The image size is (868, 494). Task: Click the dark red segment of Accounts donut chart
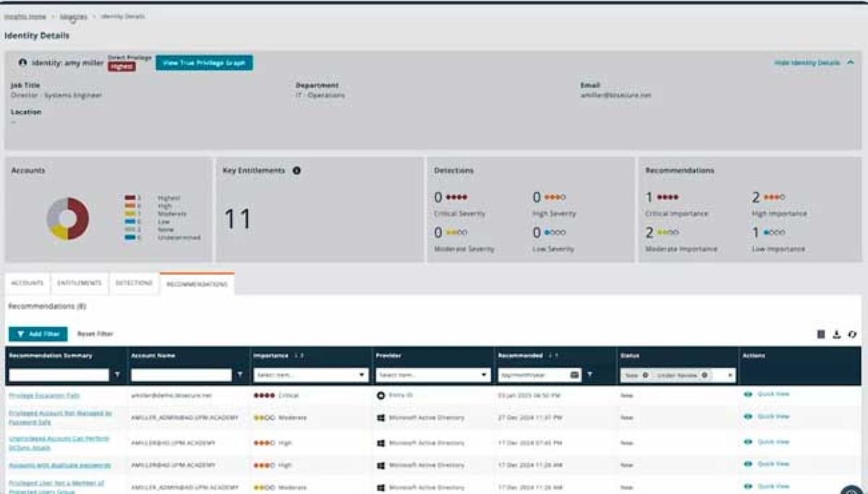pos(79,218)
